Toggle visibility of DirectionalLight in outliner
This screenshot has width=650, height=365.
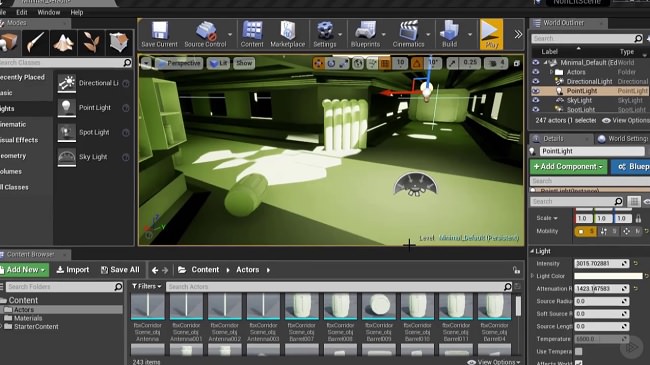pos(536,81)
